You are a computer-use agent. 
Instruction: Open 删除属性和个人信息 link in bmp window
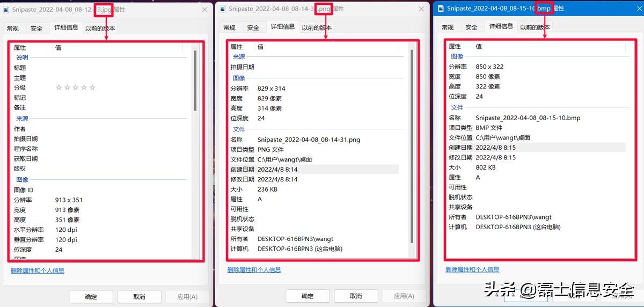(x=472, y=269)
